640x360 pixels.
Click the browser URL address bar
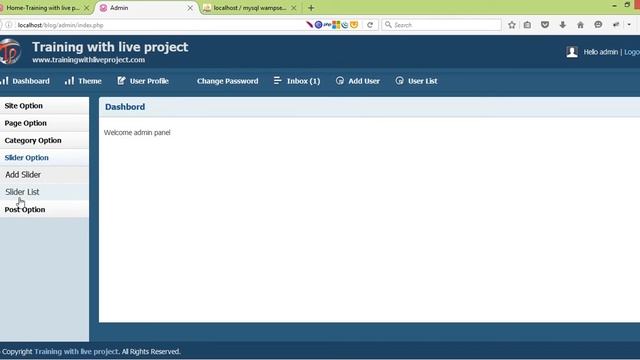click(x=159, y=25)
